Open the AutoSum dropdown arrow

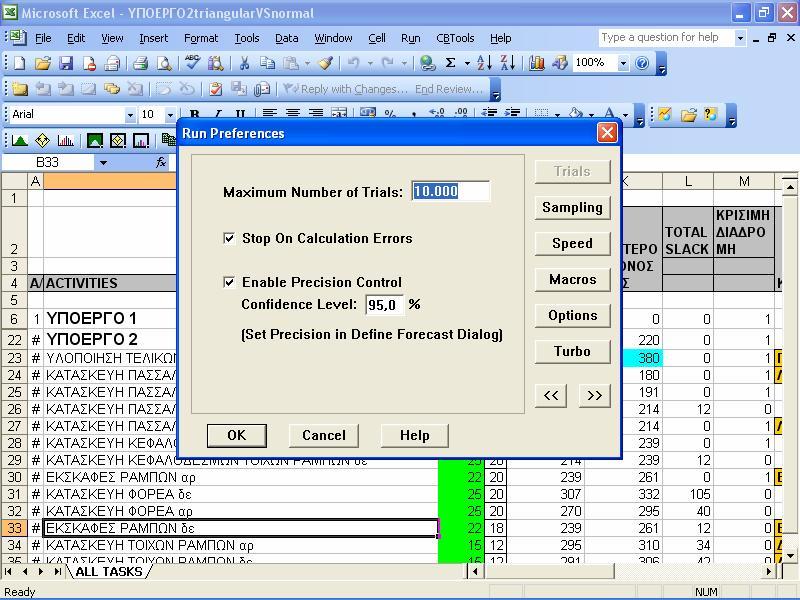click(x=467, y=63)
